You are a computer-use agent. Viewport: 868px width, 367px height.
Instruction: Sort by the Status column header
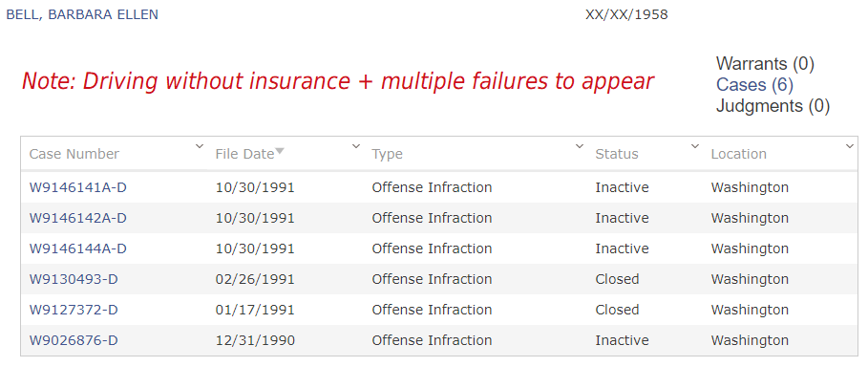tap(617, 154)
